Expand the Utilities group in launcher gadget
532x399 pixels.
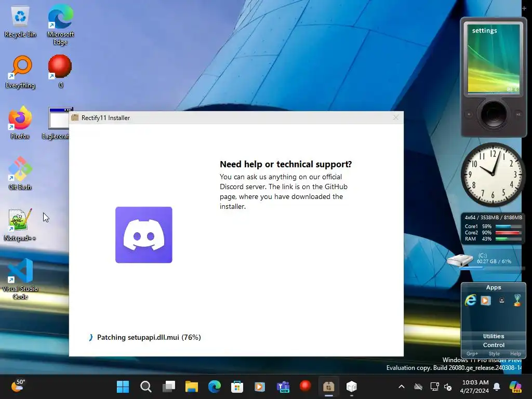pyautogui.click(x=494, y=336)
